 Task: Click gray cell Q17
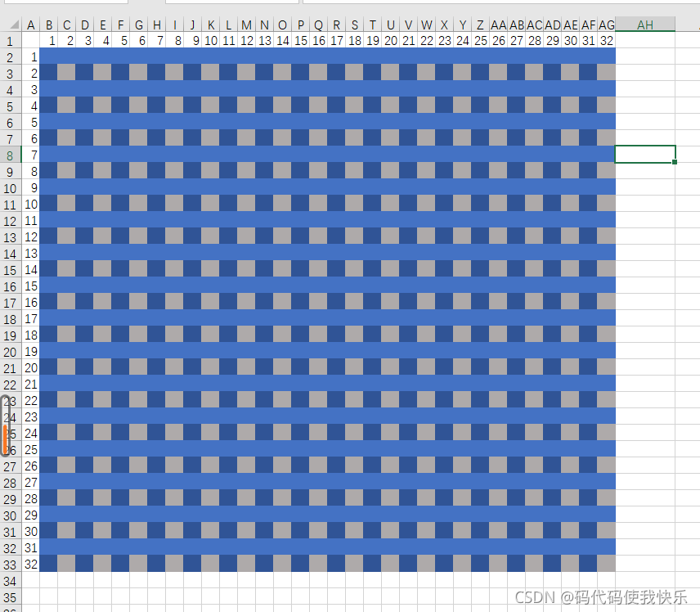click(318, 302)
